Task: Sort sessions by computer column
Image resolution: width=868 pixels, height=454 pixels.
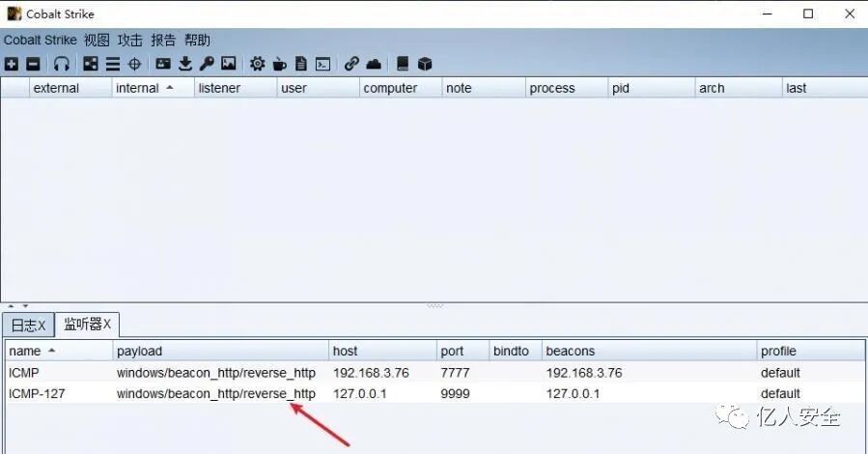Action: (401, 88)
